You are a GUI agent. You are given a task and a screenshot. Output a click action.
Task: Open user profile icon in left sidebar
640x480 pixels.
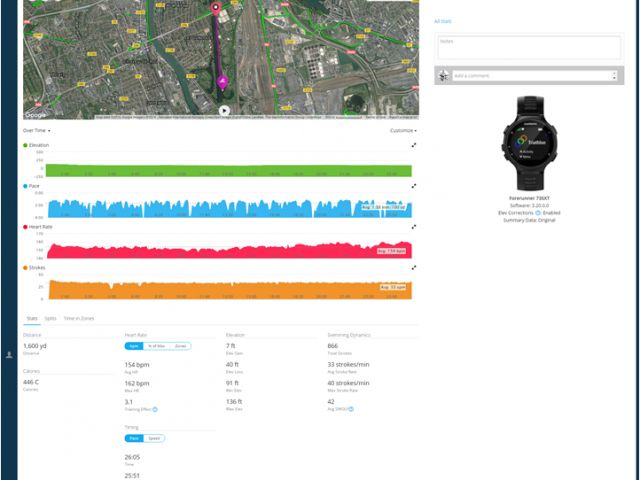pyautogui.click(x=9, y=354)
